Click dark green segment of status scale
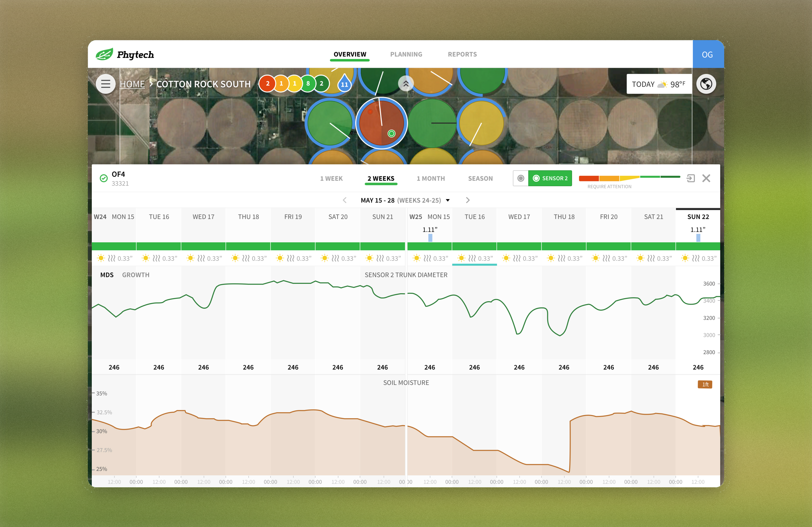This screenshot has height=527, width=812. tap(670, 177)
